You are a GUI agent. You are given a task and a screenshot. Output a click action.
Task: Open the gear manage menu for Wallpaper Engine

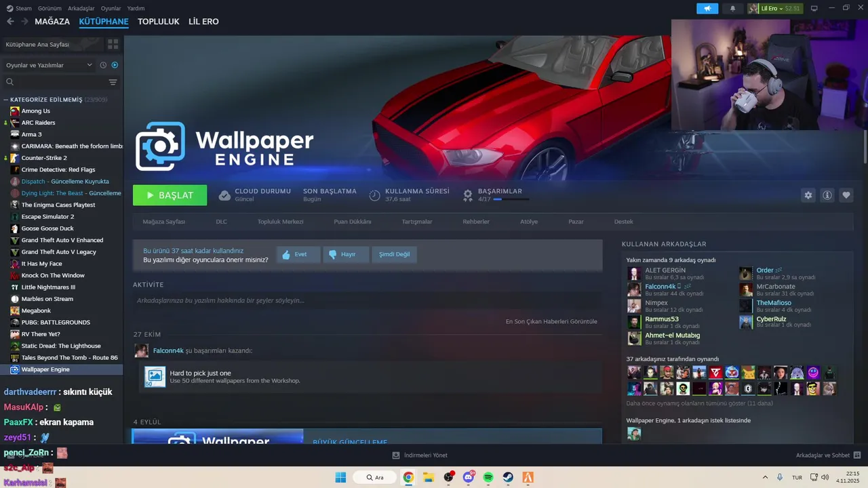pyautogui.click(x=808, y=195)
